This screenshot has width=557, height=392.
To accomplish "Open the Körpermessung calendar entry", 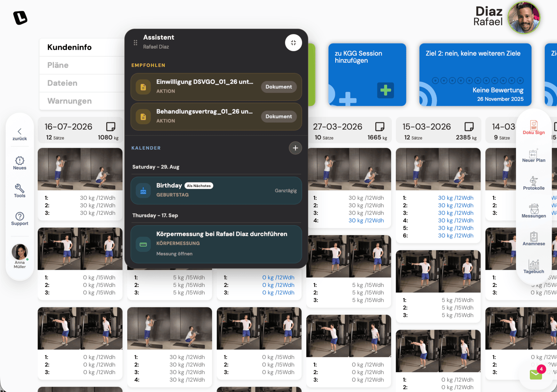I will click(216, 244).
